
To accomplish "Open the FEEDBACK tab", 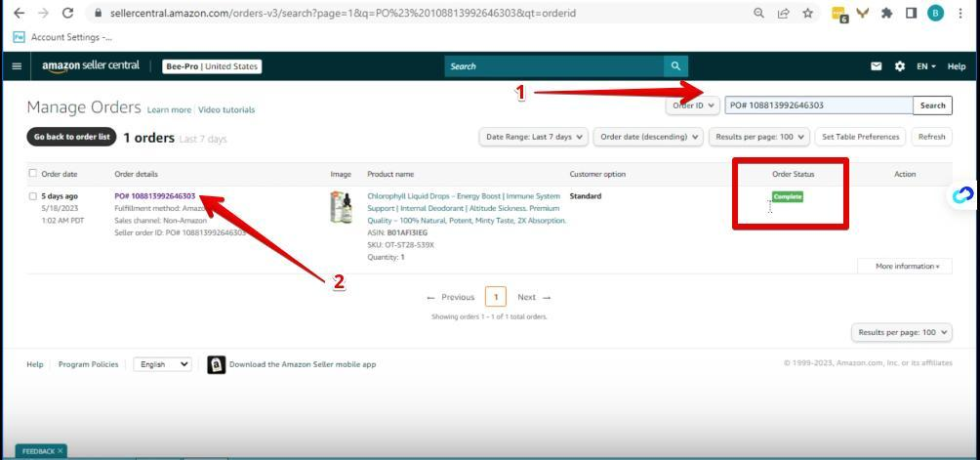I will click(x=38, y=451).
